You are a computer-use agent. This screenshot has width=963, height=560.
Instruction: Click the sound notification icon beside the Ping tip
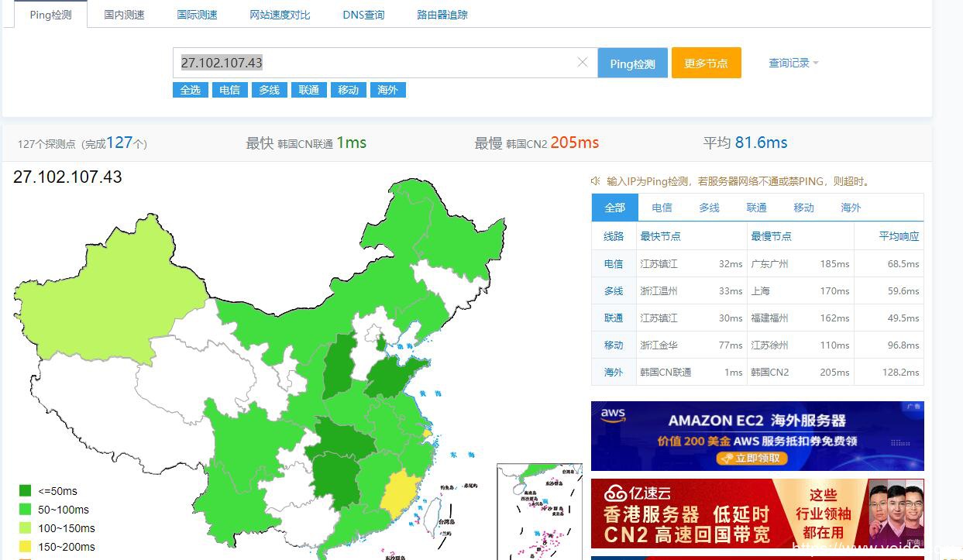pyautogui.click(x=593, y=180)
